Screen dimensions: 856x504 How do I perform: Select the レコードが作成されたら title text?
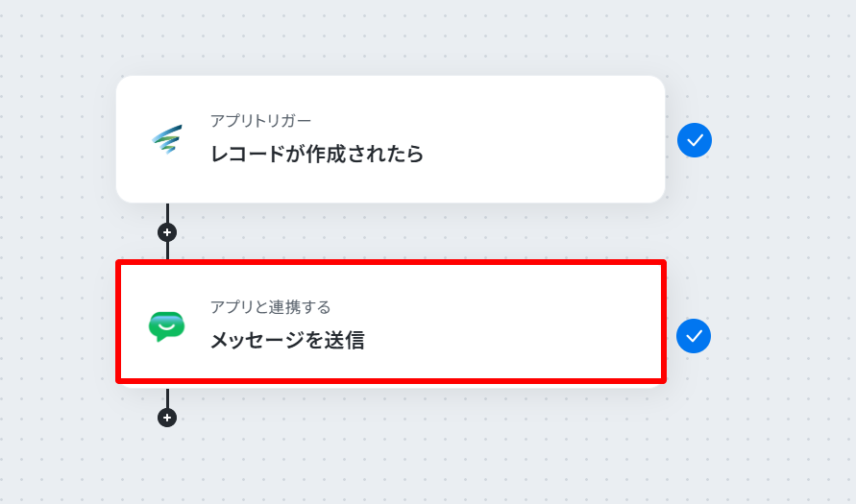317,155
